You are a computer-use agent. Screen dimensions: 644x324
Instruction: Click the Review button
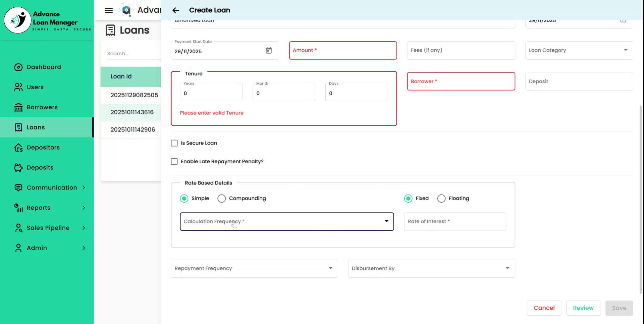[583, 308]
